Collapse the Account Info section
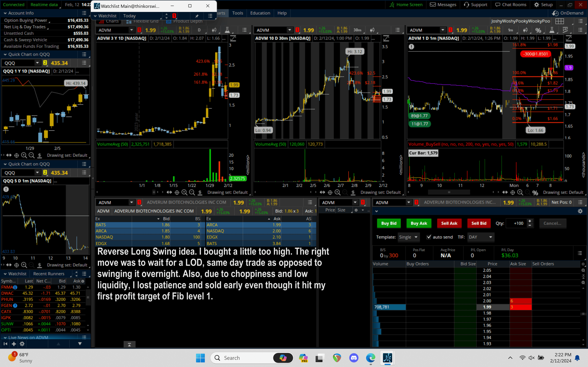 (x=5, y=13)
